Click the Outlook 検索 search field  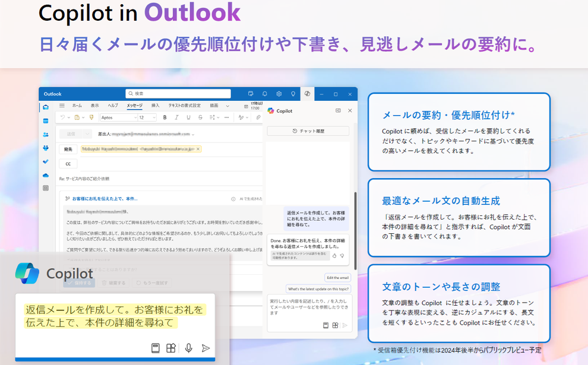point(178,93)
